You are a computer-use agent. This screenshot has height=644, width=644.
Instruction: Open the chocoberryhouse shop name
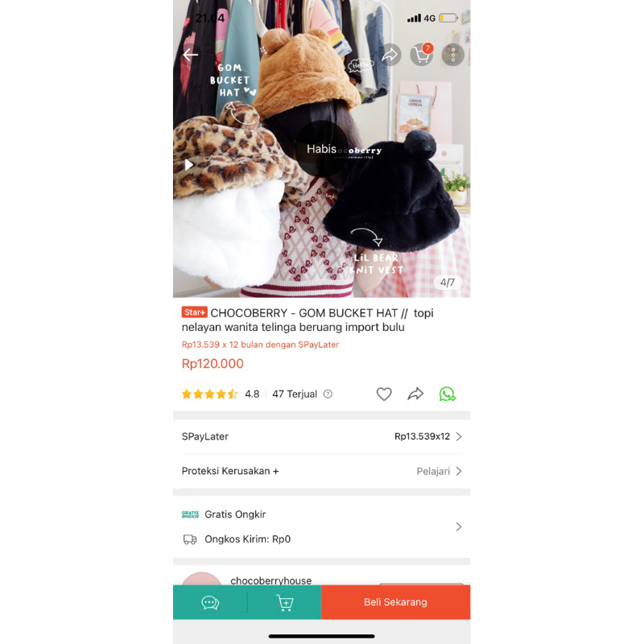pyautogui.click(x=271, y=580)
